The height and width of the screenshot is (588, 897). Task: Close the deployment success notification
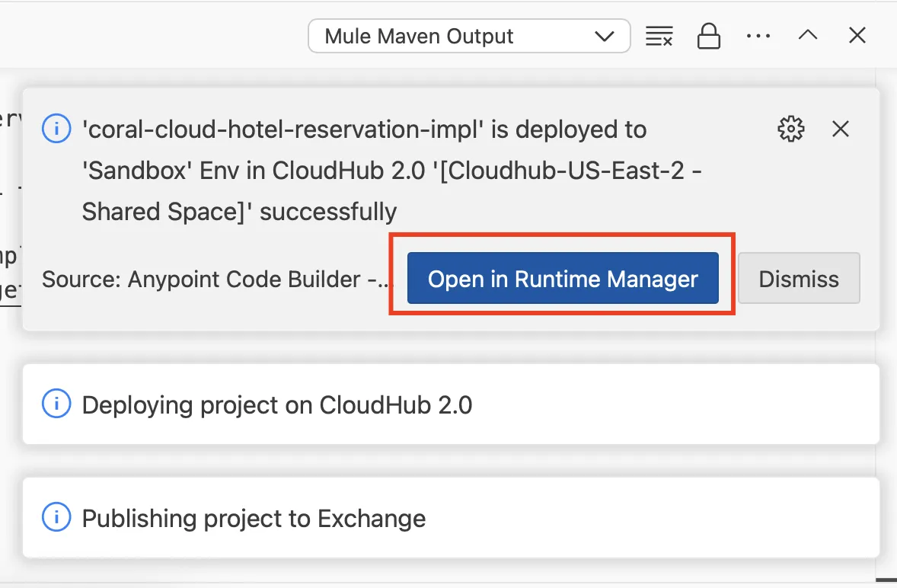pyautogui.click(x=840, y=129)
